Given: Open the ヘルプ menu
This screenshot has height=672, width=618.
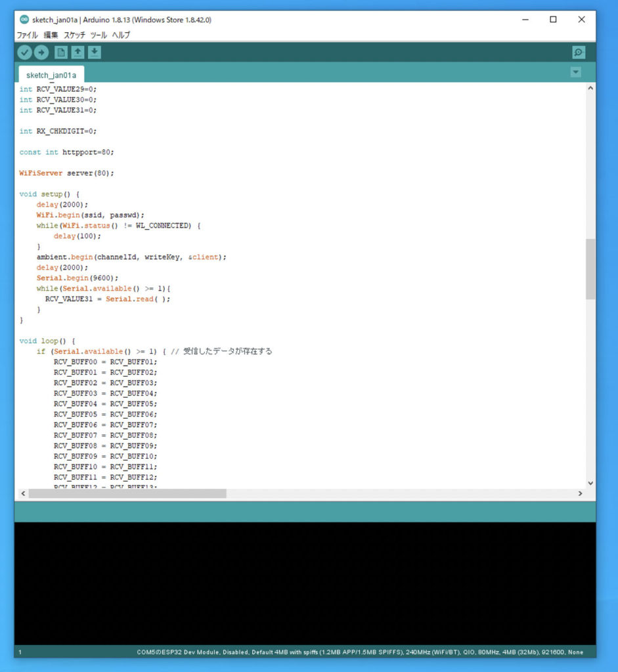Looking at the screenshot, I should click(121, 35).
